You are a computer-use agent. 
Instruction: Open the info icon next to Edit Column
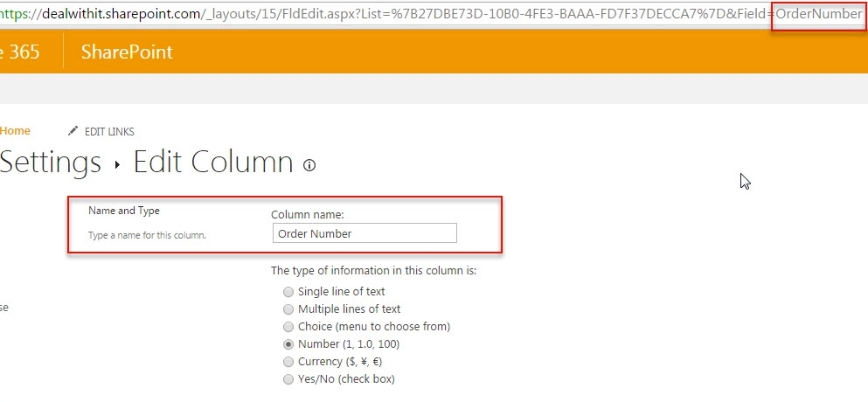(x=309, y=165)
